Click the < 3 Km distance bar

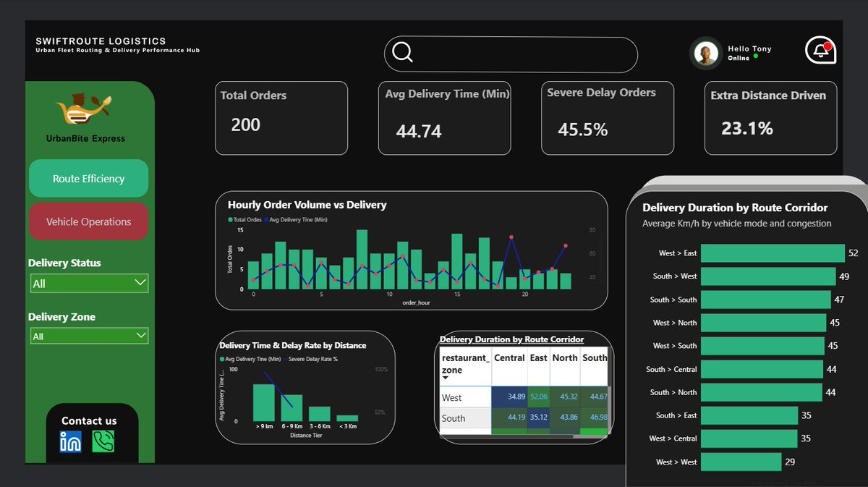pos(347,418)
